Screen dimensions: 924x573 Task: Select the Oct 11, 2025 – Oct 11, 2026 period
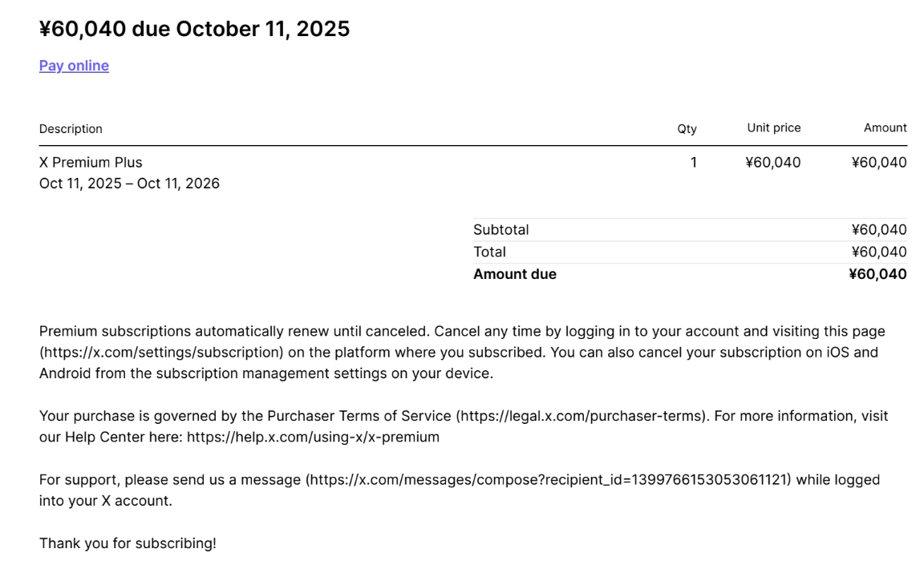(129, 184)
